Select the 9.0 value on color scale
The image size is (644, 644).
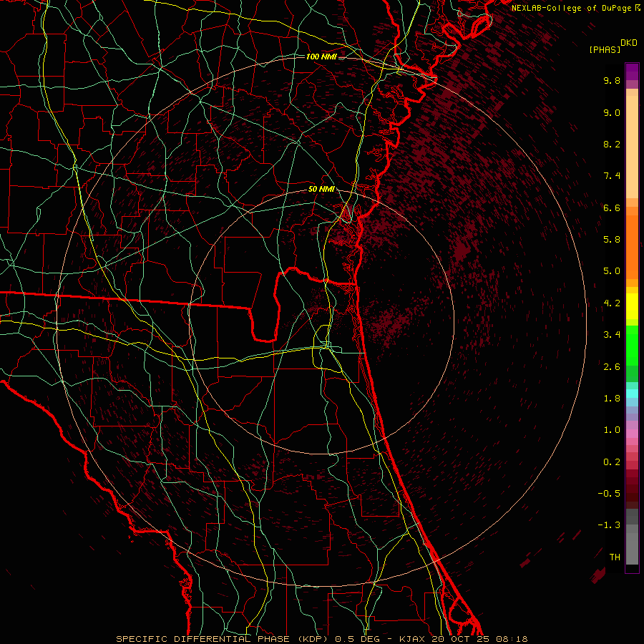(612, 112)
